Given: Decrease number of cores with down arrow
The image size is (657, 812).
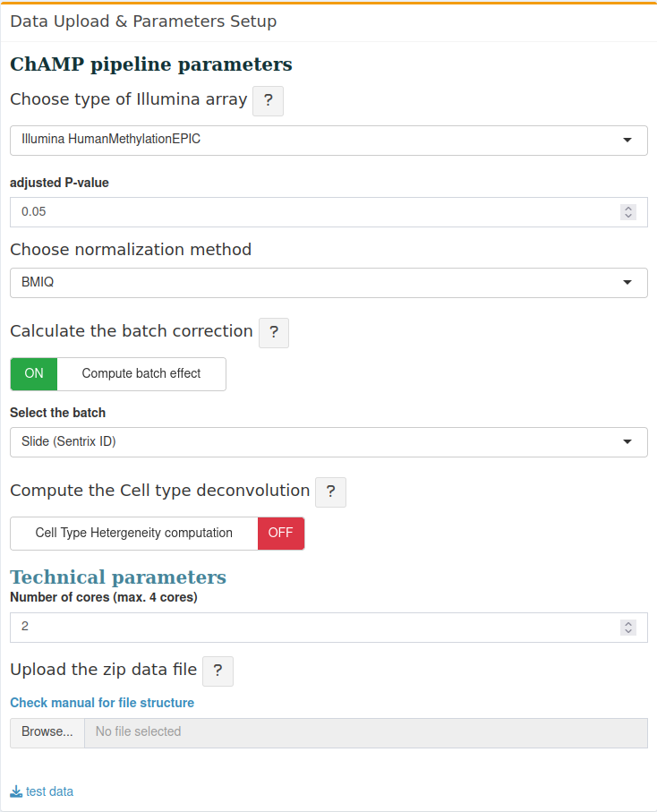Looking at the screenshot, I should tap(628, 631).
